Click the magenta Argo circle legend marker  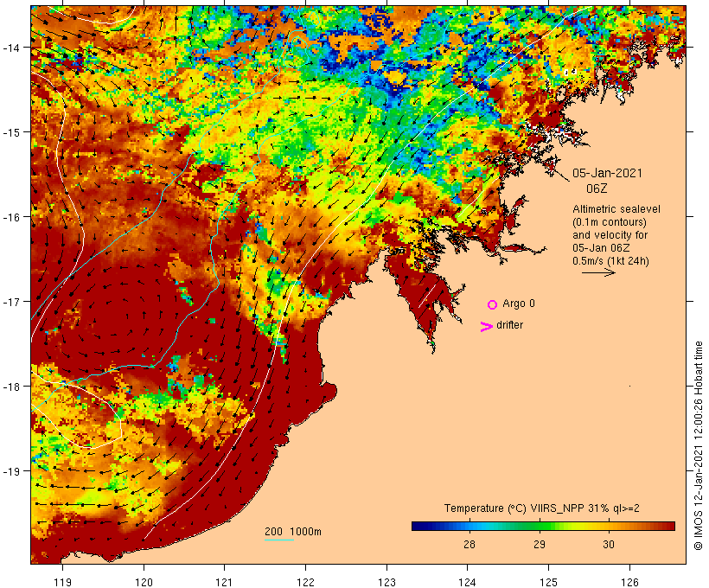click(x=493, y=304)
